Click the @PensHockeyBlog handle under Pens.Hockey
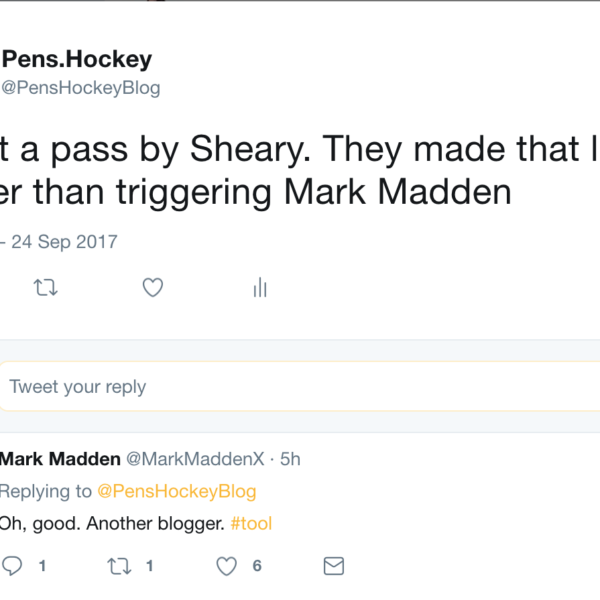This screenshot has width=600, height=600. (x=80, y=88)
